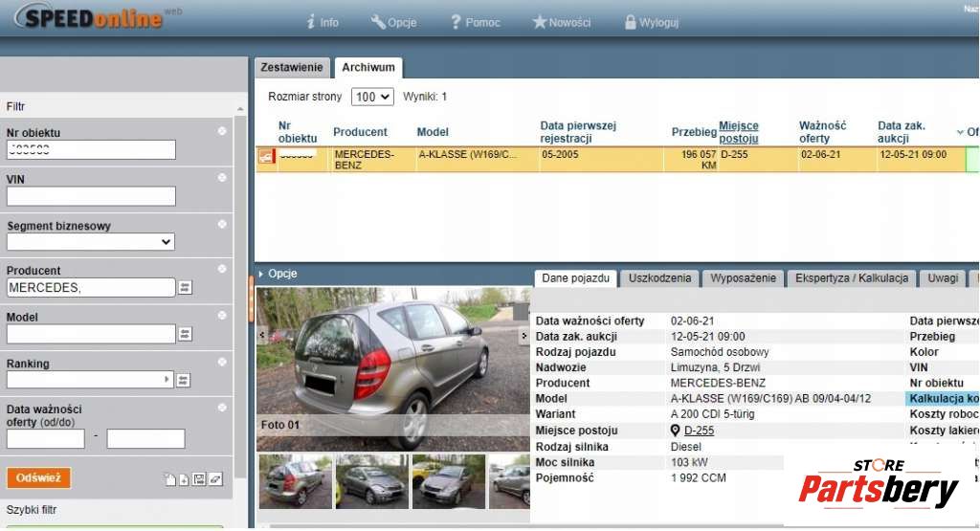This screenshot has width=980, height=531.
Task: Click the save filter icon
Action: 199,479
